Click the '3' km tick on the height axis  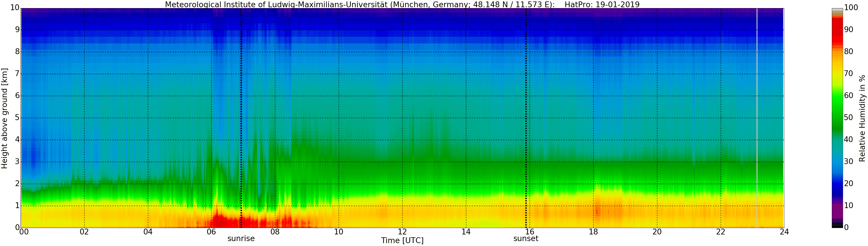pos(18,162)
